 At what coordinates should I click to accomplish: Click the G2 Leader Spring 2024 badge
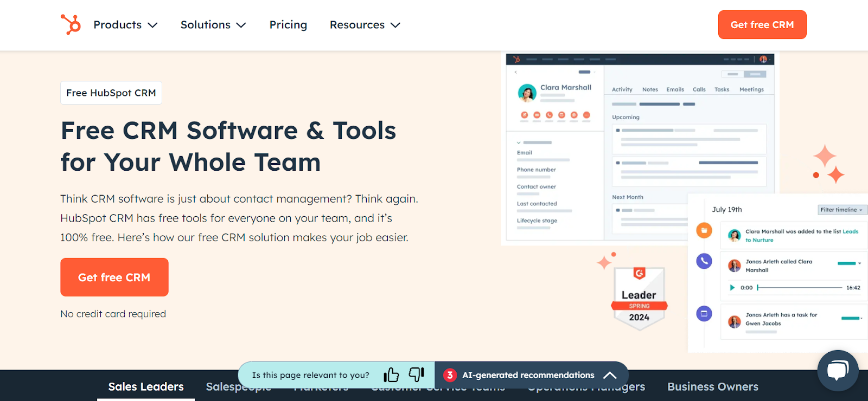click(x=639, y=298)
